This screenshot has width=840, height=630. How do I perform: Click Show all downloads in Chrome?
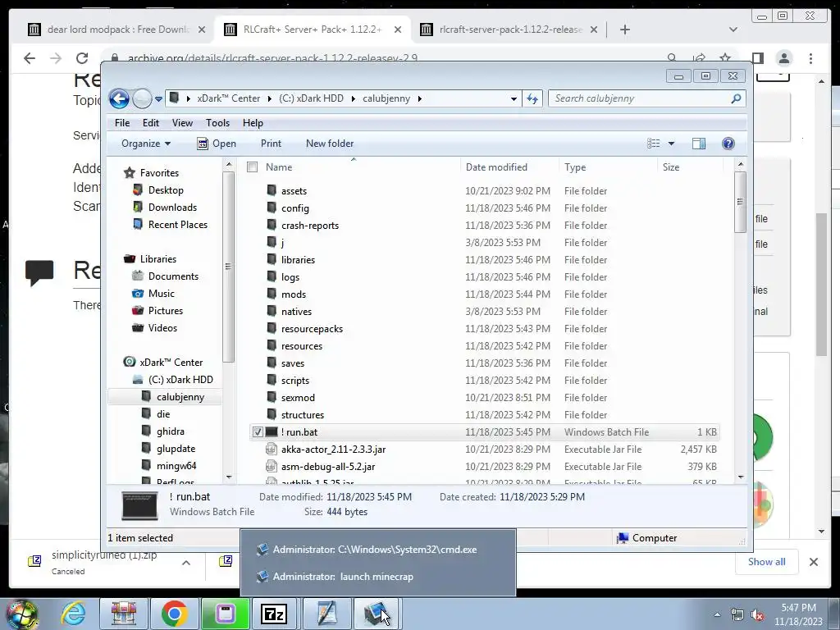[767, 561]
